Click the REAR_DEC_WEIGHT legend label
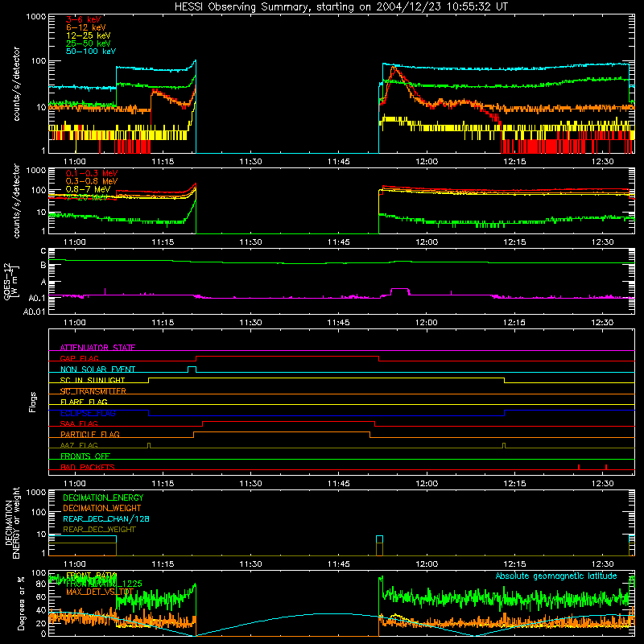Image resolution: width=644 pixels, height=644 pixels. (x=99, y=530)
